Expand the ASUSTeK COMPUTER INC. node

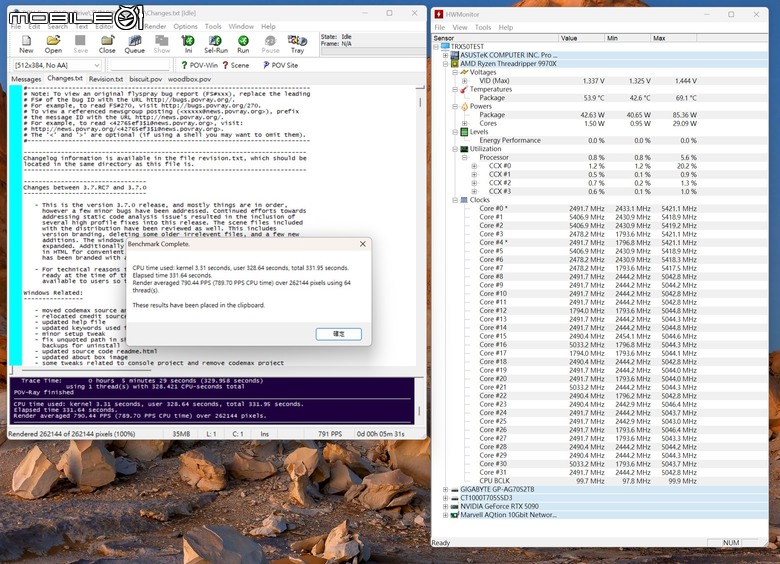[446, 55]
